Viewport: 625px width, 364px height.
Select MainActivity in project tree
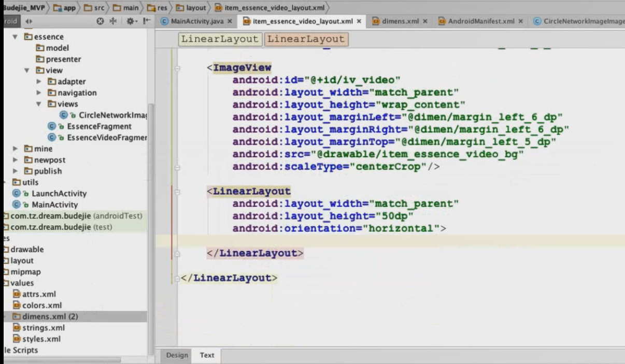point(45,205)
